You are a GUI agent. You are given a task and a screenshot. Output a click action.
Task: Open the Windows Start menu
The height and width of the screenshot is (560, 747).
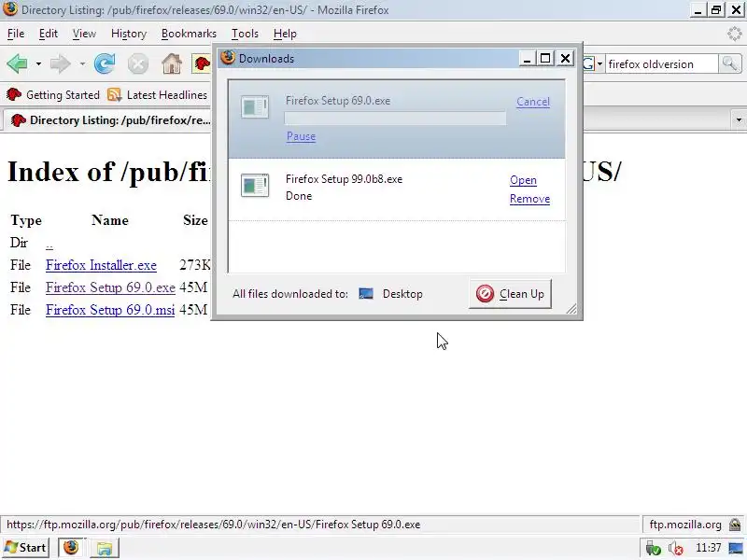pyautogui.click(x=25, y=548)
